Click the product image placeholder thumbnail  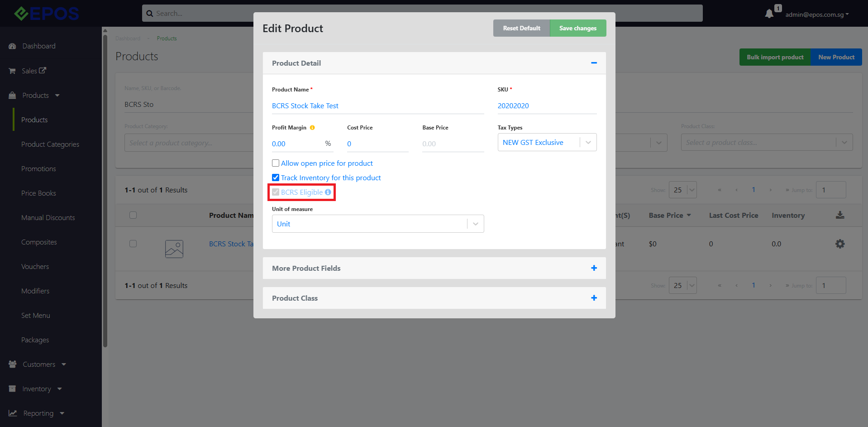174,249
